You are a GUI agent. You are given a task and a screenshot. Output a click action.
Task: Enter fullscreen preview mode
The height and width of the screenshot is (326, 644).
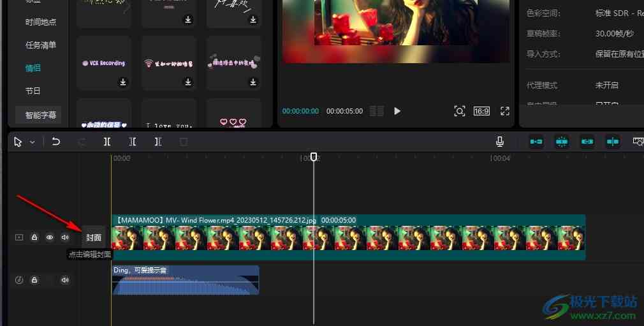[505, 111]
